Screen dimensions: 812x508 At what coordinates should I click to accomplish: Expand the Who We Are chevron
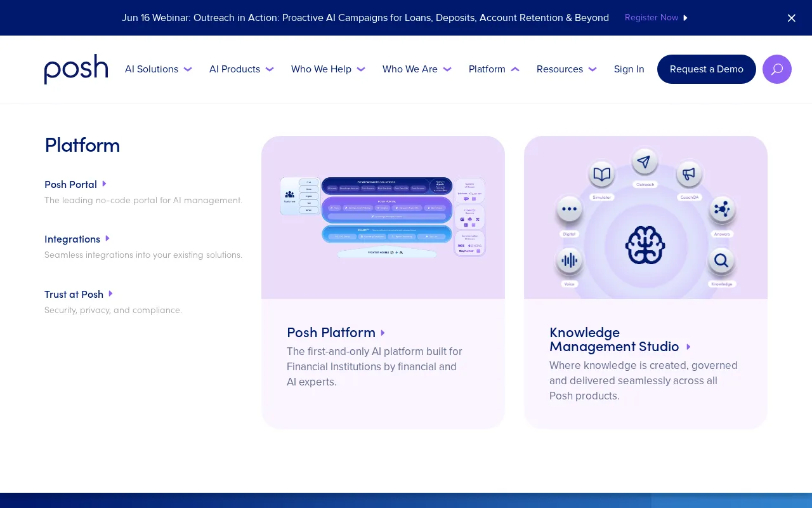(x=447, y=69)
